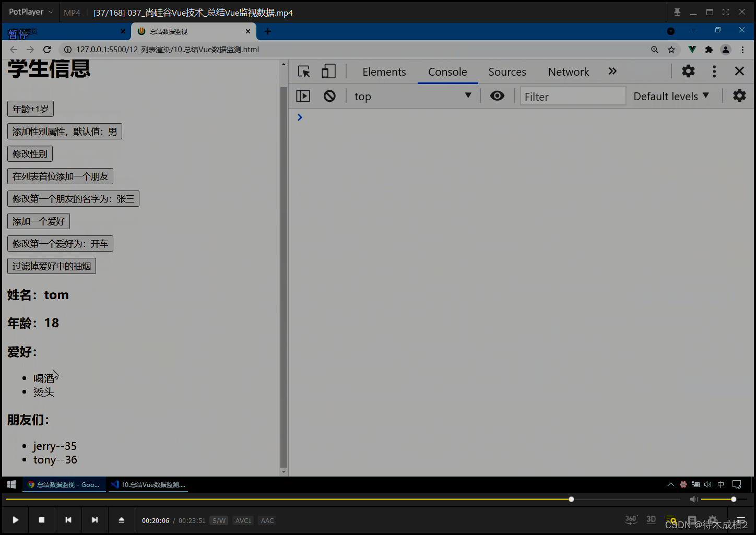Clear the console output
This screenshot has width=756, height=535.
point(329,96)
